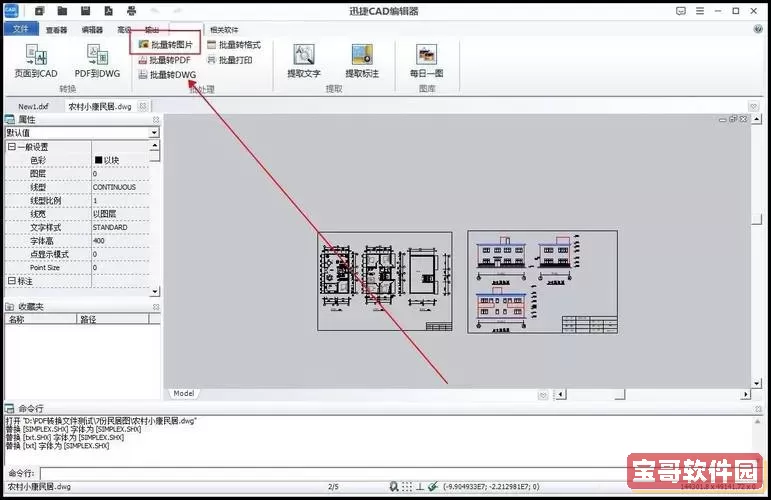Click the Model layout tab
Image resolution: width=771 pixels, height=500 pixels.
[x=184, y=393]
